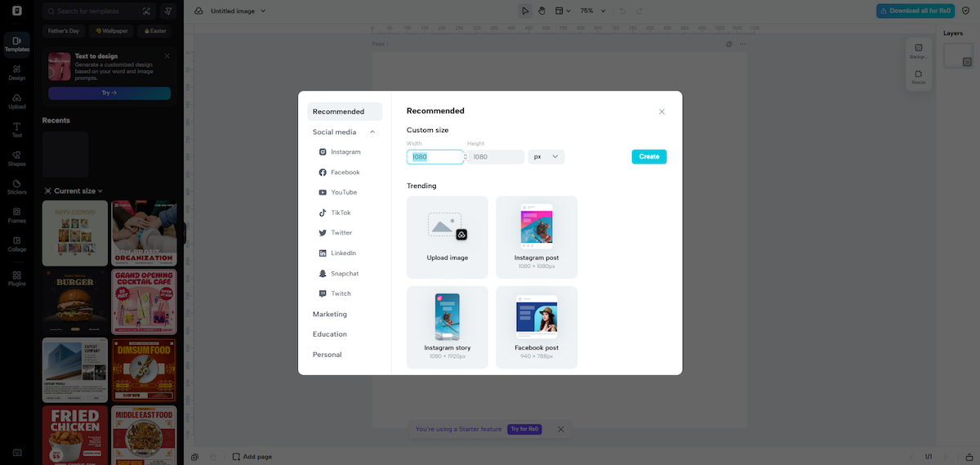Image resolution: width=980 pixels, height=465 pixels.
Task: Select the Text tool in the sidebar
Action: (x=16, y=130)
